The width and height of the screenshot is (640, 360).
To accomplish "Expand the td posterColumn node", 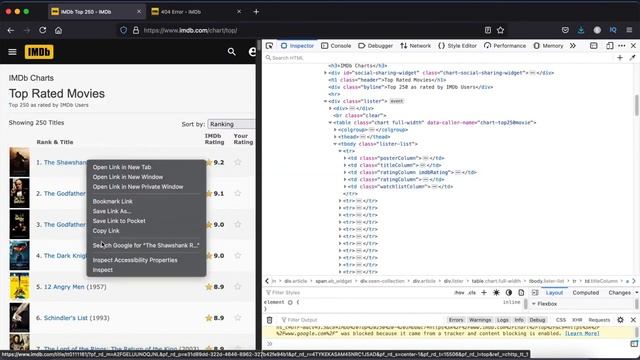I will [x=345, y=158].
